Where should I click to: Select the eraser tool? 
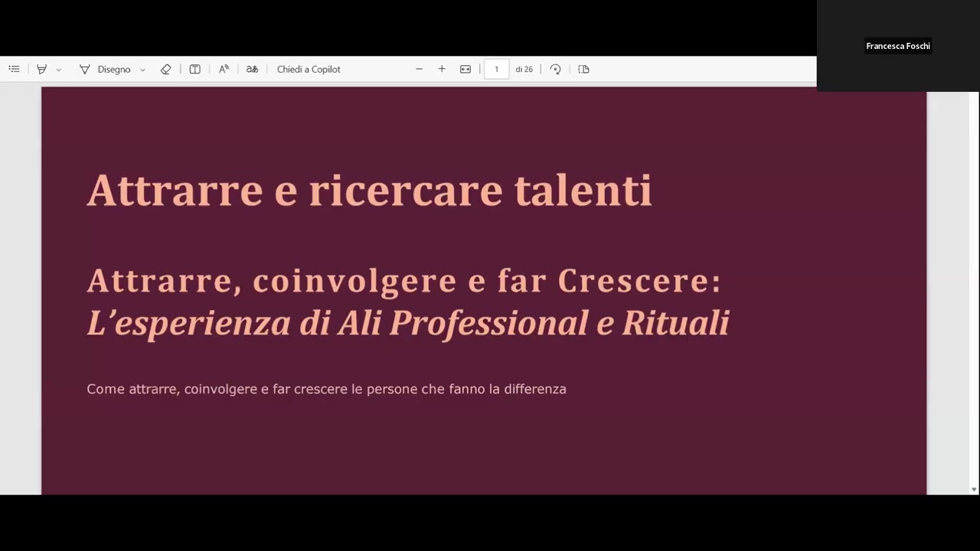point(165,69)
